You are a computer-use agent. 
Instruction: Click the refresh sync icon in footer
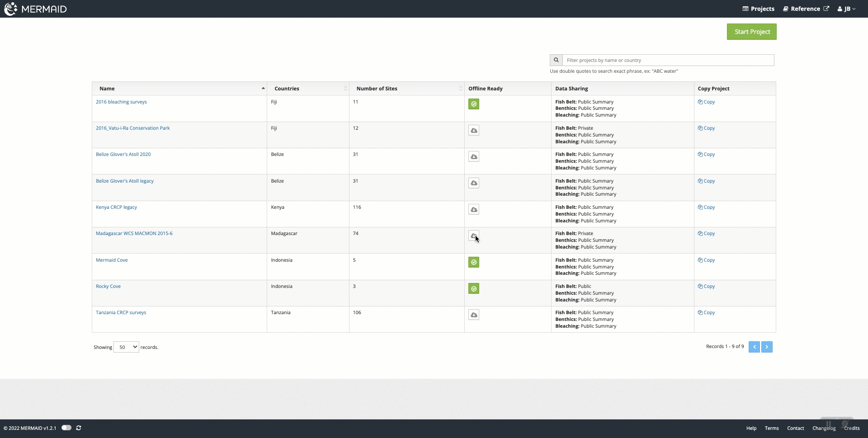coord(79,428)
